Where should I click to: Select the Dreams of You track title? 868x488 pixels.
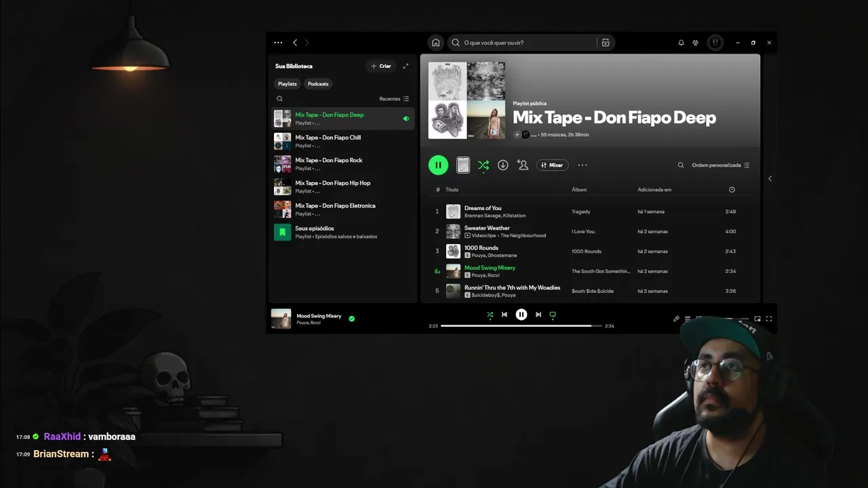coord(483,208)
